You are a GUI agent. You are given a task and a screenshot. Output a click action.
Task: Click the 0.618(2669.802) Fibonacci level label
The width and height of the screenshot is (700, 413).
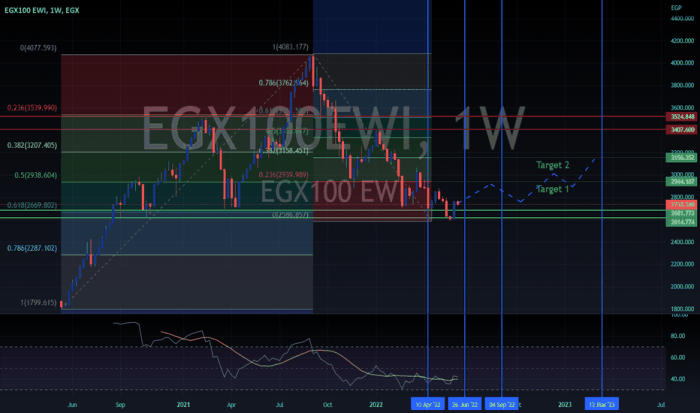click(32, 205)
